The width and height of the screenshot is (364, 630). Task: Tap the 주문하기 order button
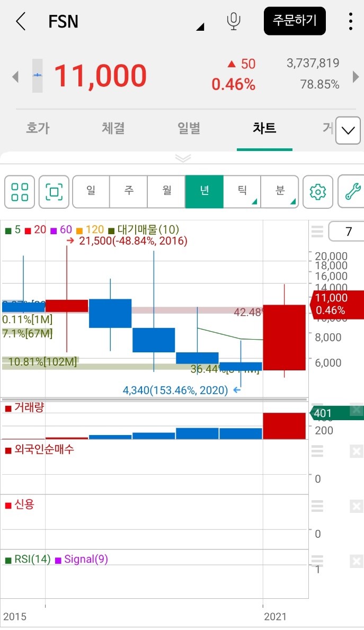pos(295,21)
